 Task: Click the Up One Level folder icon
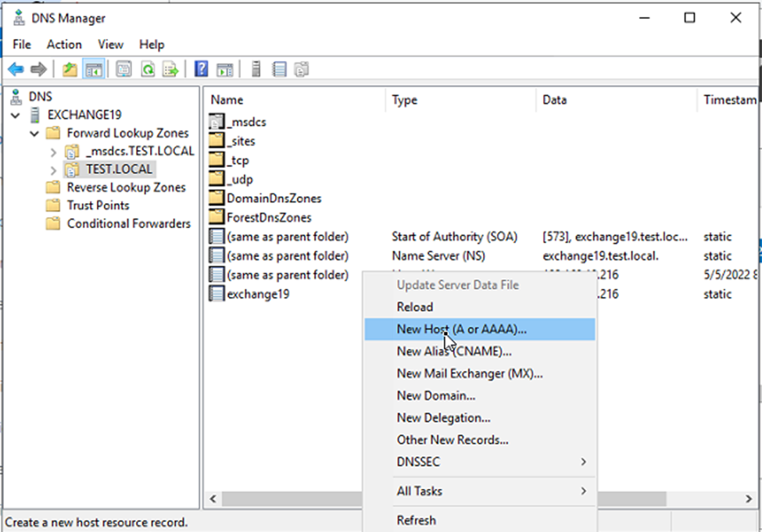(x=70, y=70)
